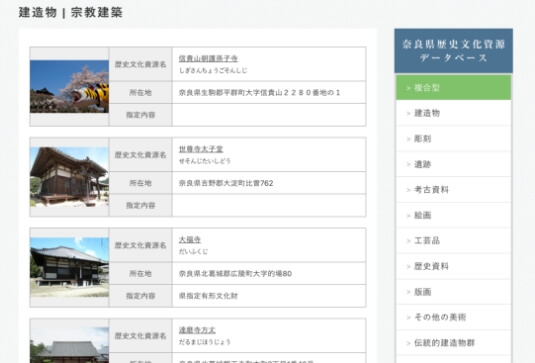Screen dimensions: 535x363
Task: Select 歴史資料 in the sidebar menu
Action: pos(453,266)
